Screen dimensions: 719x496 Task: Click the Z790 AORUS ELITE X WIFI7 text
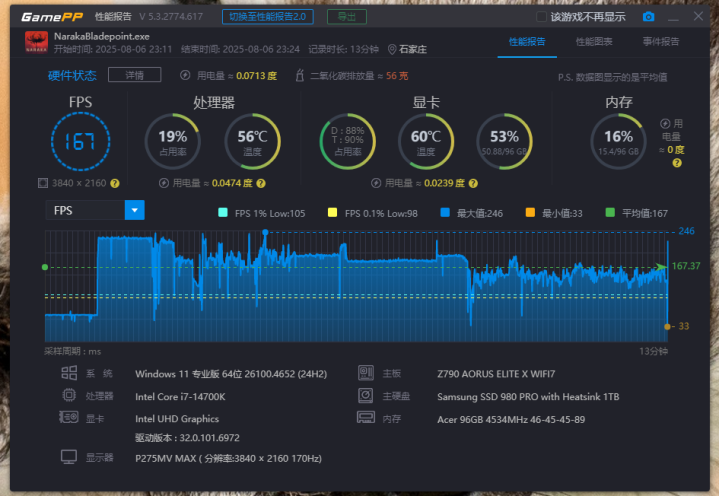(496, 374)
